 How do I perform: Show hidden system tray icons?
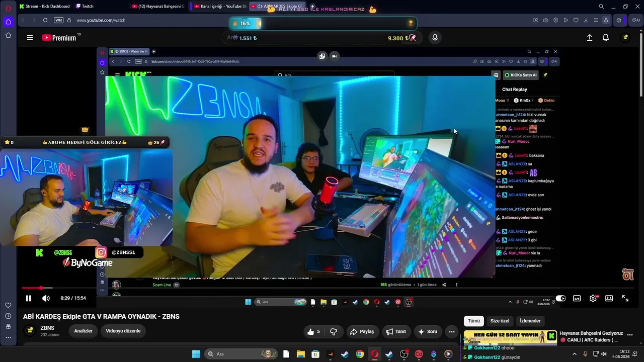[575, 354]
